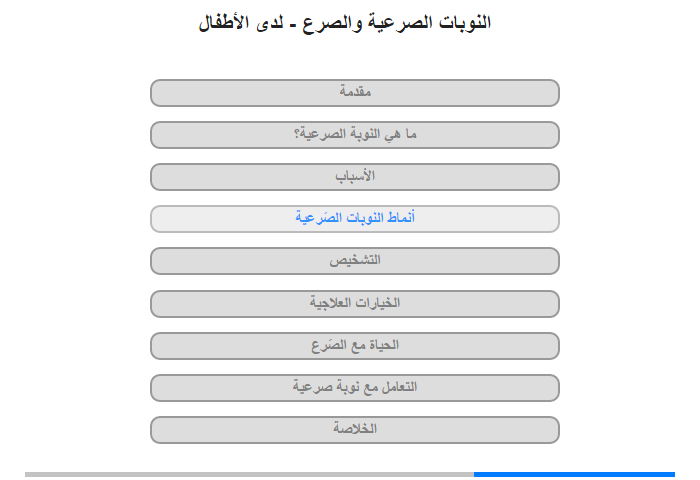Select the blue-text seizure types entry
Viewport: 700px width, 480px height.
[x=354, y=219]
